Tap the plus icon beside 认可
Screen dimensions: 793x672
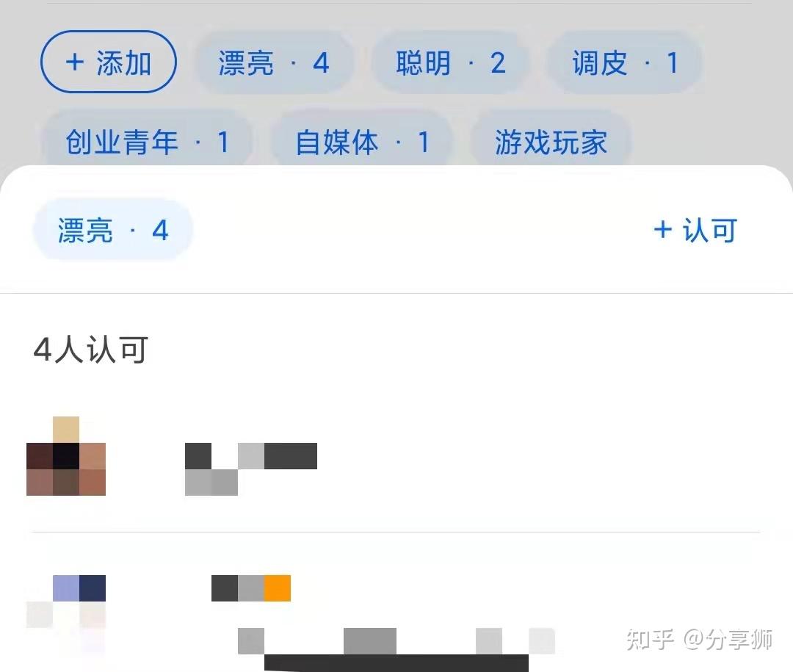pos(662,229)
